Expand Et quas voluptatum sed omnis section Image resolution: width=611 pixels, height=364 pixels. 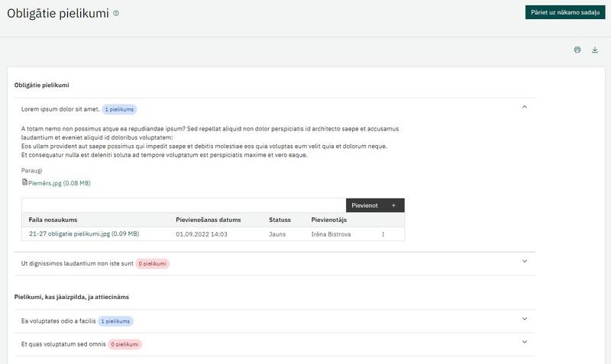tap(525, 342)
